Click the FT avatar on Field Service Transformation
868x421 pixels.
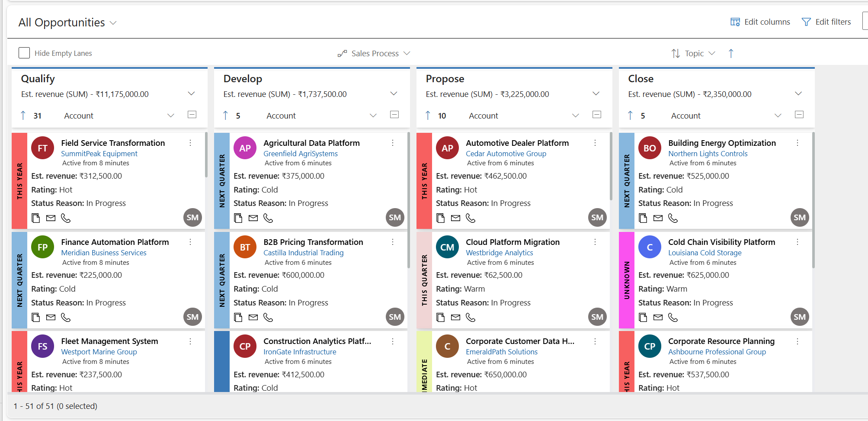pyautogui.click(x=42, y=148)
